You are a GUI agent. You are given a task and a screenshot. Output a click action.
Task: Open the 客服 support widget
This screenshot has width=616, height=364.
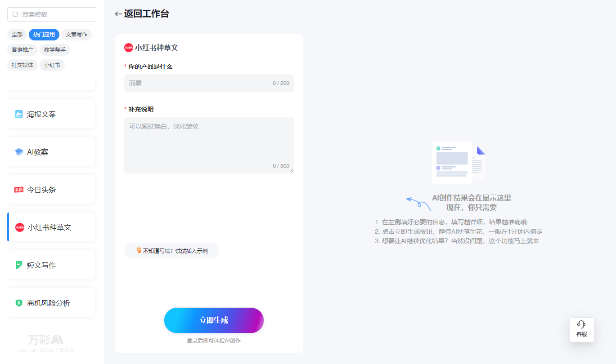(x=582, y=330)
